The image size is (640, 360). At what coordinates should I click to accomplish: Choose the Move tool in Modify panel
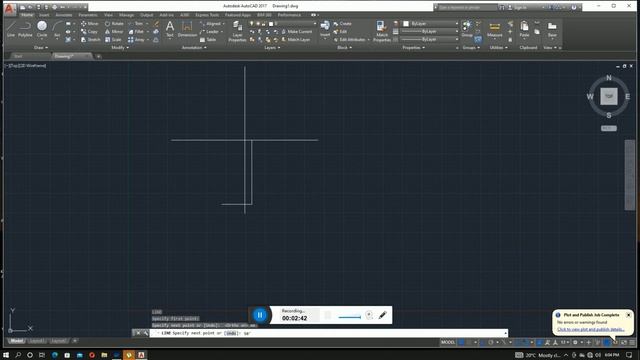point(90,24)
